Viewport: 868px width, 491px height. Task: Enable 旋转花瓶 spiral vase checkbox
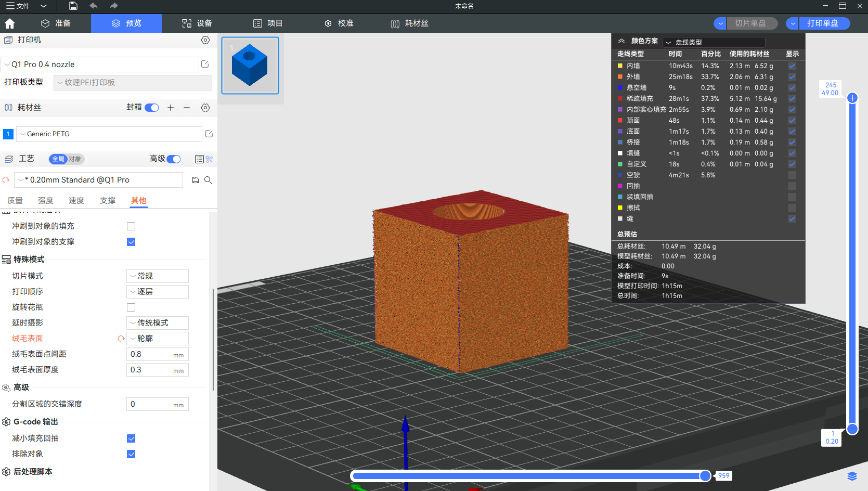(x=131, y=307)
